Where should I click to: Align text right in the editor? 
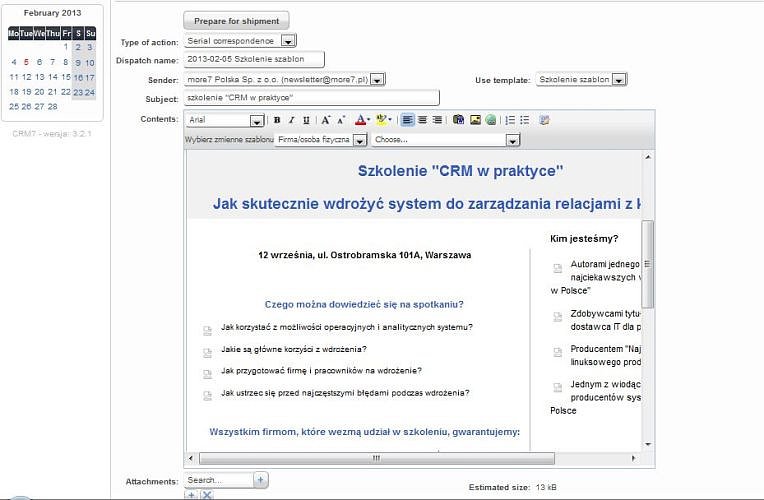pyautogui.click(x=438, y=120)
